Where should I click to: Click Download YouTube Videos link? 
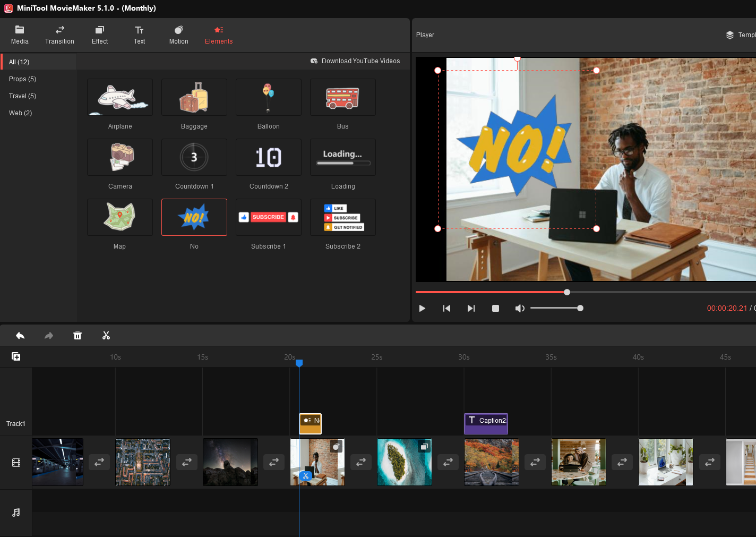pyautogui.click(x=355, y=61)
